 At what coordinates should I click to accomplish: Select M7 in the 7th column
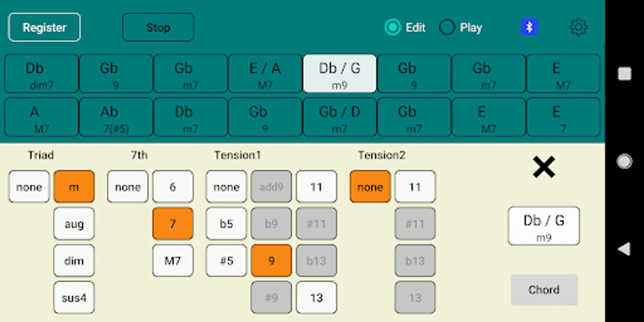(x=173, y=260)
